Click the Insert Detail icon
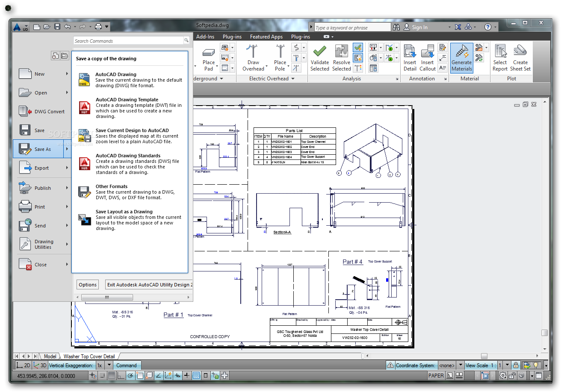The image size is (561, 392). tap(410, 51)
